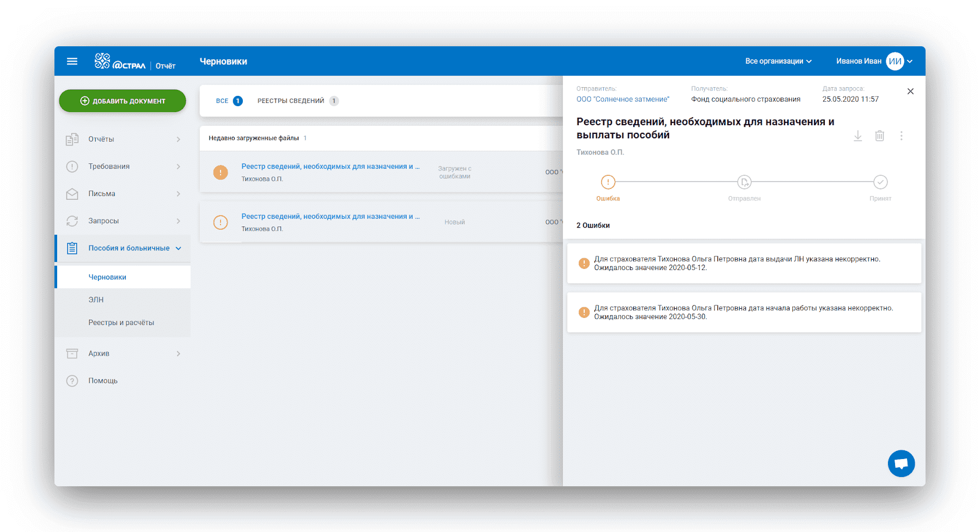This screenshot has width=980, height=532.
Task: Expand the Требования chevron
Action: click(179, 167)
